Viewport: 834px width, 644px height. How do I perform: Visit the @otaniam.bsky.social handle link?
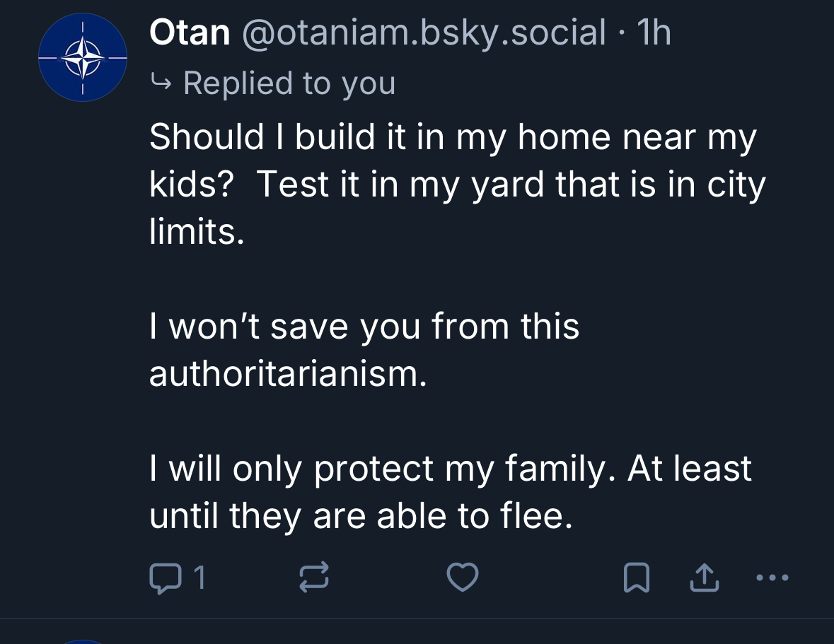point(424,33)
